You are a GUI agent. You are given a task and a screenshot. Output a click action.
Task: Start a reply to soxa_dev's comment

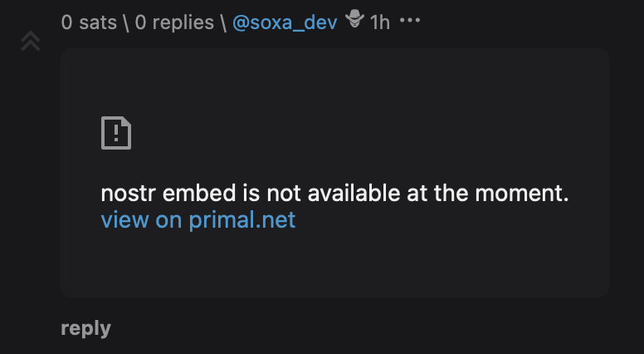(x=85, y=328)
